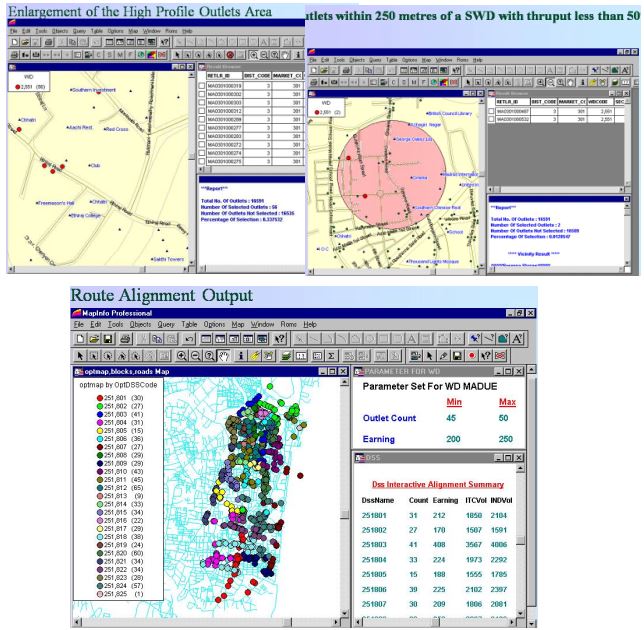Open Layer Control icon in Route Alignment window

pyautogui.click(x=286, y=356)
